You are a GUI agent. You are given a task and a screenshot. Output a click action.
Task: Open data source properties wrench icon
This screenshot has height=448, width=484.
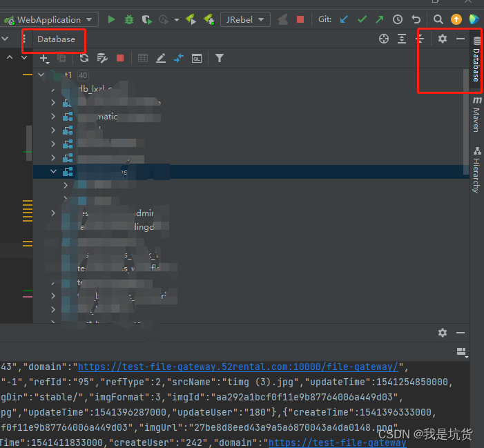pyautogui.click(x=102, y=58)
